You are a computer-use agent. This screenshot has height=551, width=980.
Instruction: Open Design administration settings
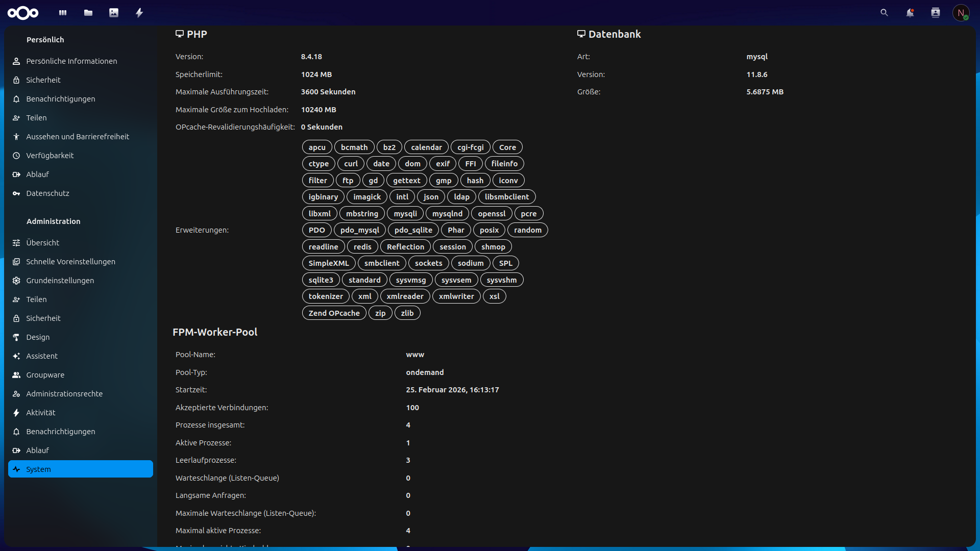tap(38, 337)
